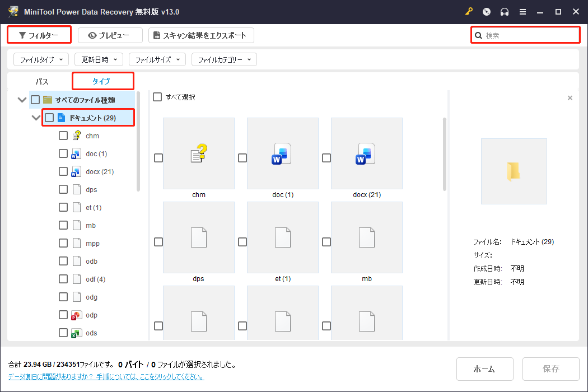Screen dimensions: 588x392
Task: Click スキャン結果をエクスポート button
Action: click(x=202, y=35)
